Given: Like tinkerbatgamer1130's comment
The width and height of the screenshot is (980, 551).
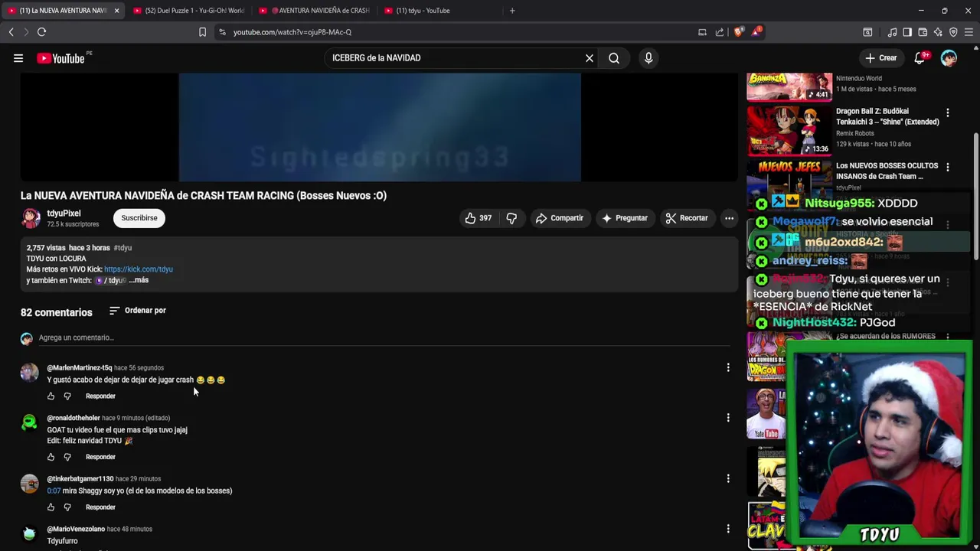Looking at the screenshot, I should (51, 507).
